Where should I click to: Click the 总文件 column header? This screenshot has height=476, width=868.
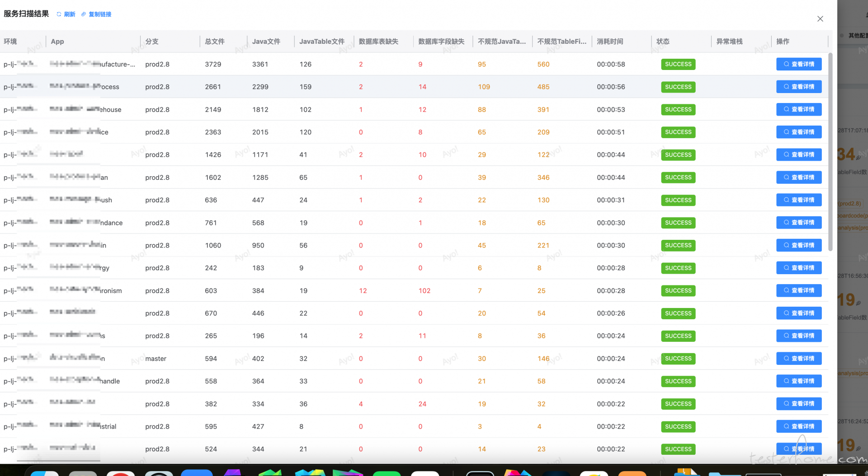coord(215,42)
